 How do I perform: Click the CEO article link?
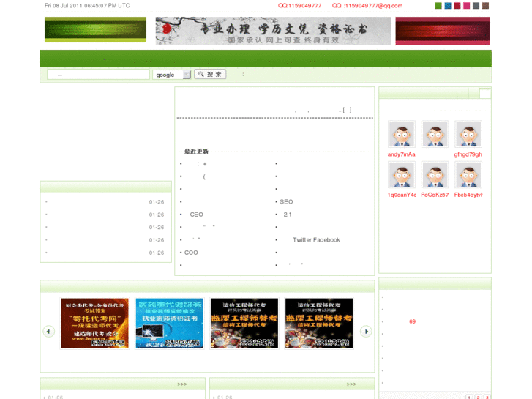196,215
